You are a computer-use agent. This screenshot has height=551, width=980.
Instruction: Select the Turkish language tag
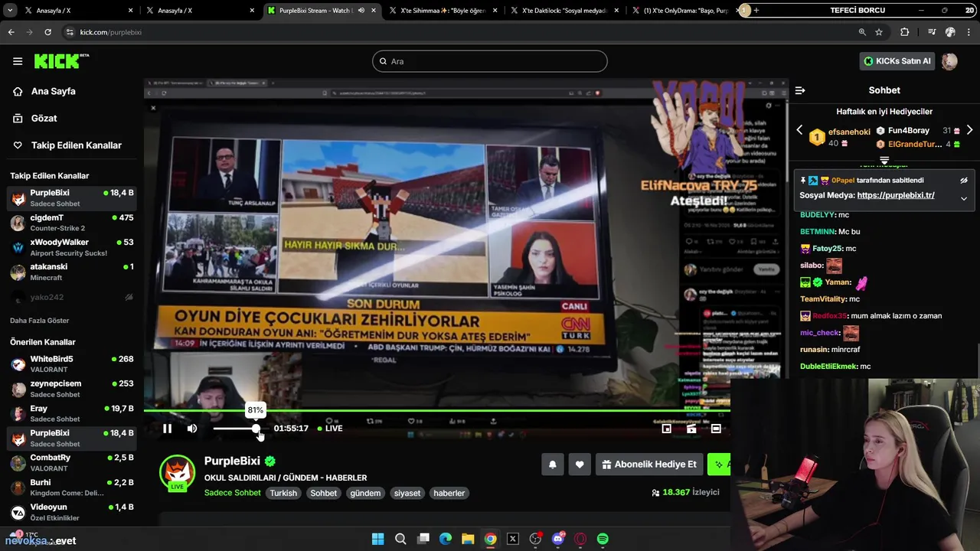tap(283, 493)
